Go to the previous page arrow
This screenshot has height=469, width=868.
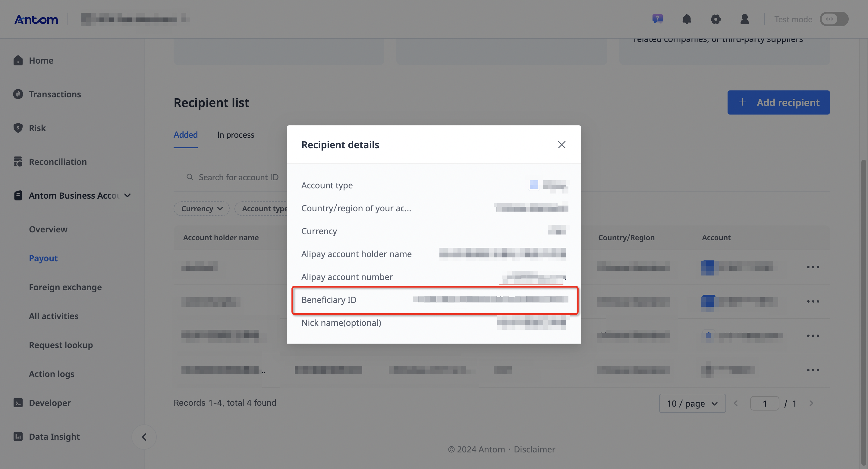pos(736,403)
